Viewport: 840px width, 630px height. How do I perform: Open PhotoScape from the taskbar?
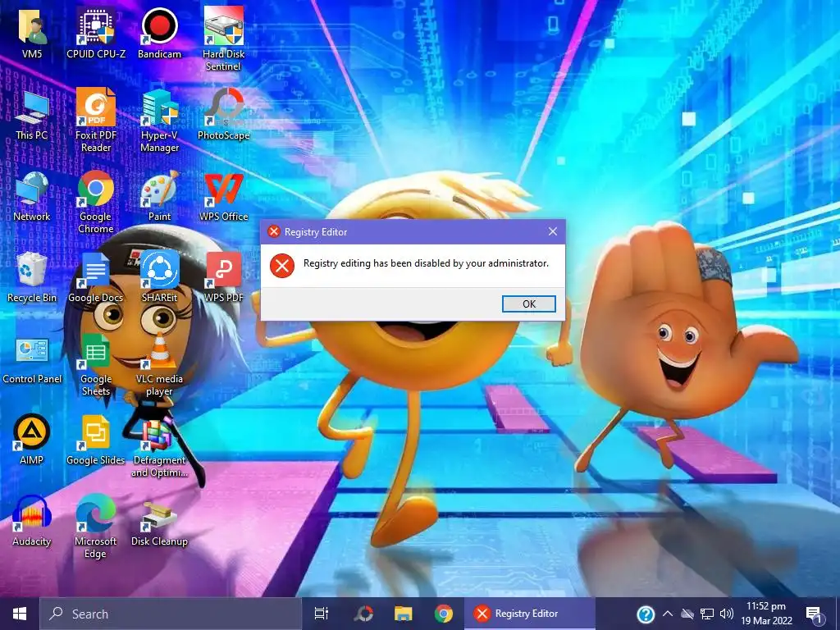pos(363,614)
